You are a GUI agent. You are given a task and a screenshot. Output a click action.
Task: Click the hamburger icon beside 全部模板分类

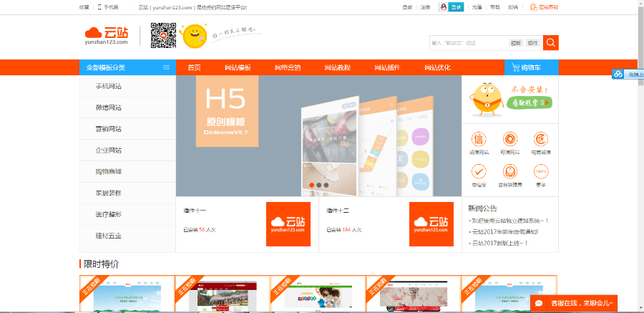click(x=166, y=67)
